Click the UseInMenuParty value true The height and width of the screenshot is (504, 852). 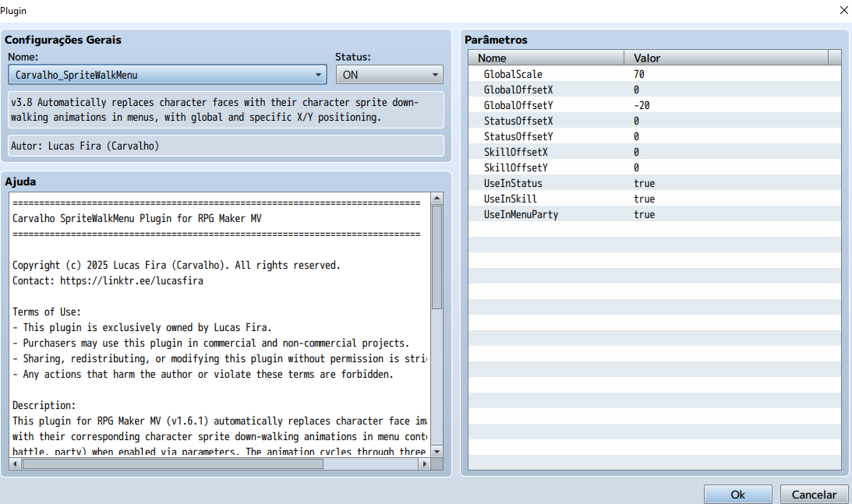pyautogui.click(x=645, y=214)
